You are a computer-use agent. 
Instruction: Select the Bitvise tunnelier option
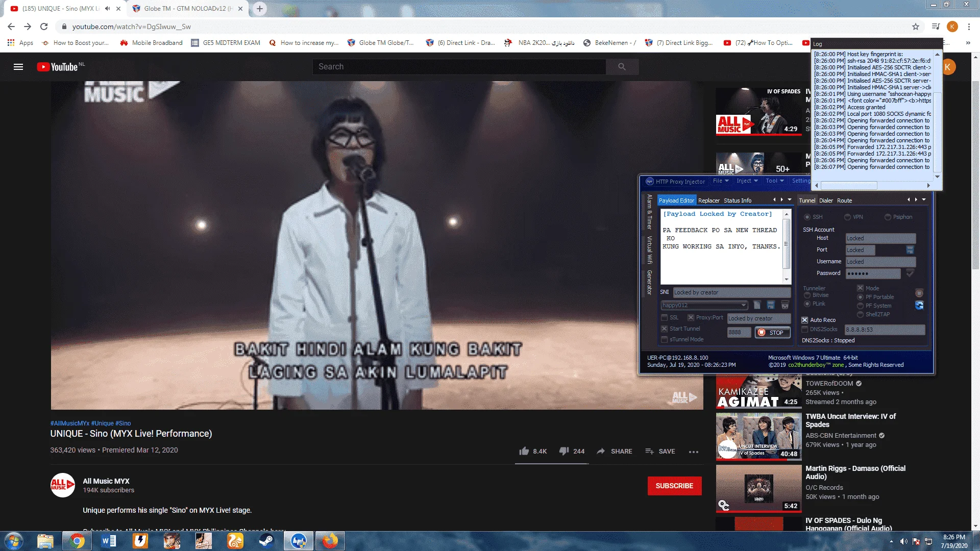click(807, 295)
